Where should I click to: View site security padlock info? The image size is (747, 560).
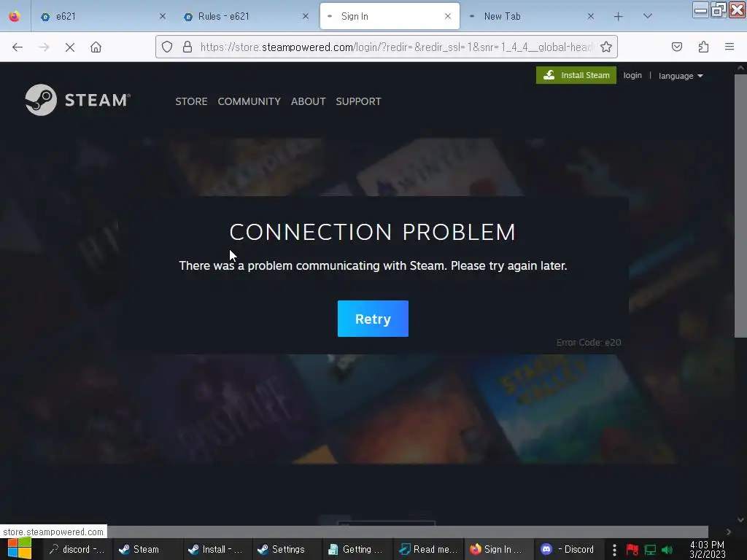(187, 47)
